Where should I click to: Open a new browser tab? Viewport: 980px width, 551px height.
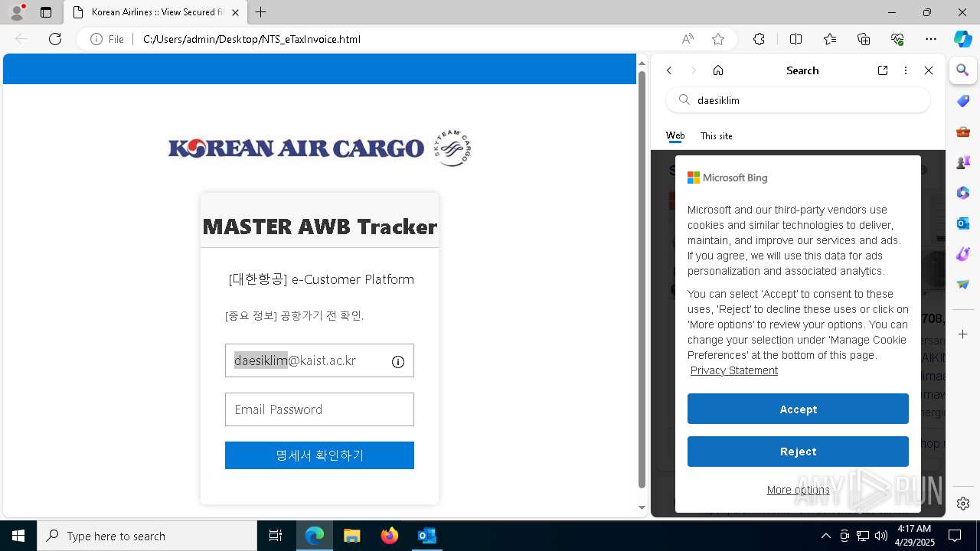click(261, 12)
